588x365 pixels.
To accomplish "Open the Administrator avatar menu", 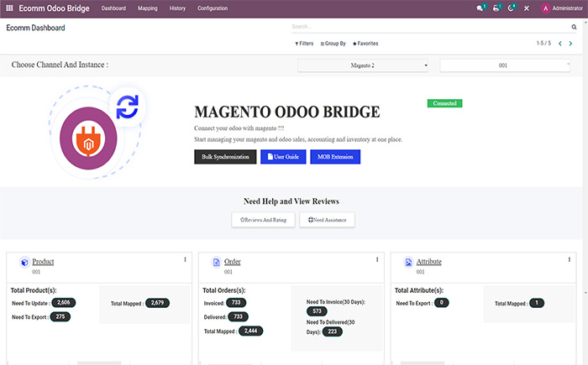I will [x=562, y=8].
